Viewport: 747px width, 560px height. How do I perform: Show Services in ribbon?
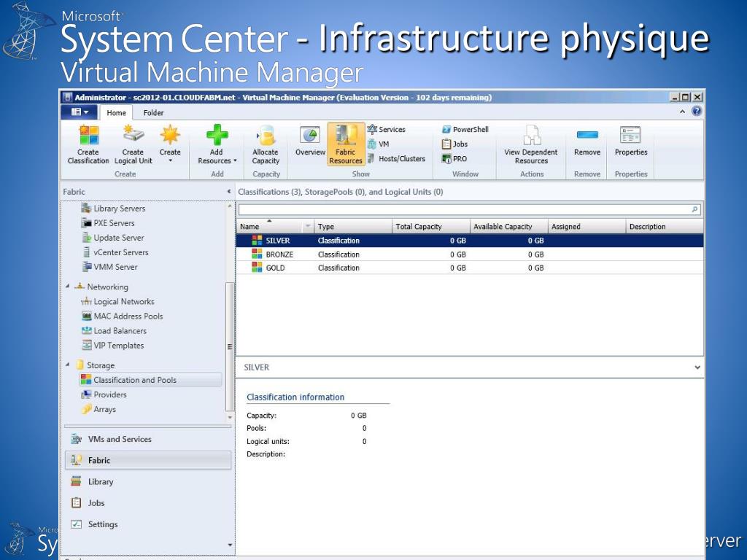[x=387, y=129]
